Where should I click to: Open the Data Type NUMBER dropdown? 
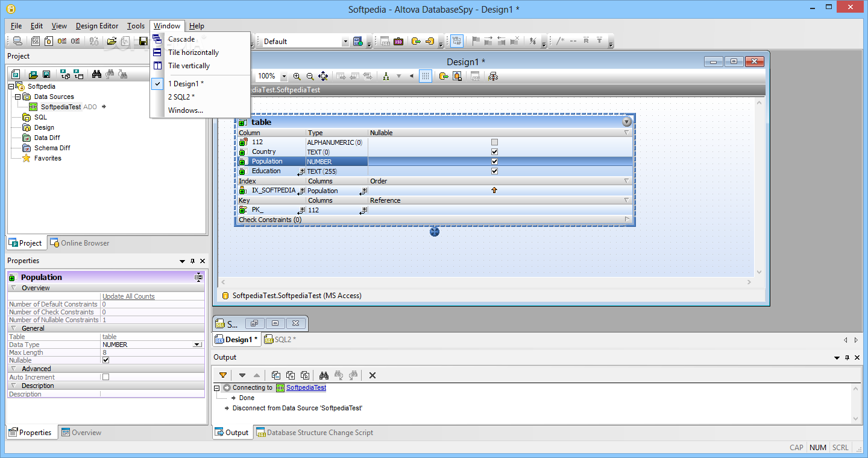point(197,345)
